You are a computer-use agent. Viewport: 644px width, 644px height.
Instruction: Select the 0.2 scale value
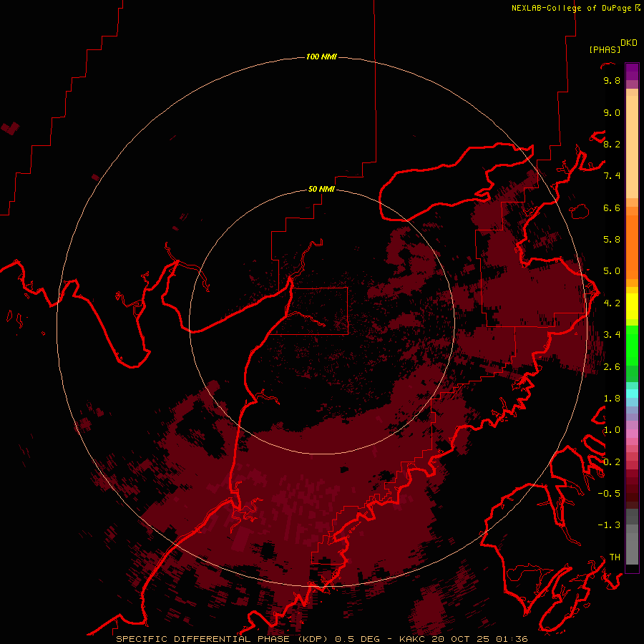point(612,462)
